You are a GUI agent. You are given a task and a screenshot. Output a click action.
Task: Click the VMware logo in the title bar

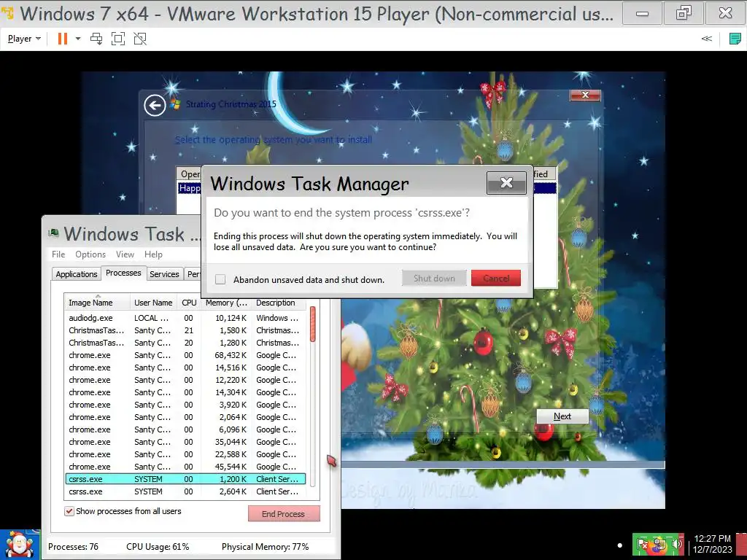tap(7, 13)
